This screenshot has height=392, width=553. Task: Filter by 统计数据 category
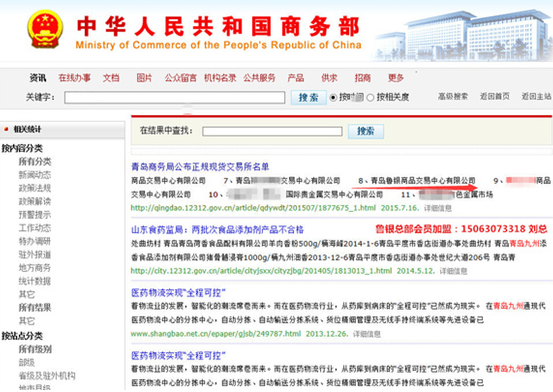pos(35,281)
